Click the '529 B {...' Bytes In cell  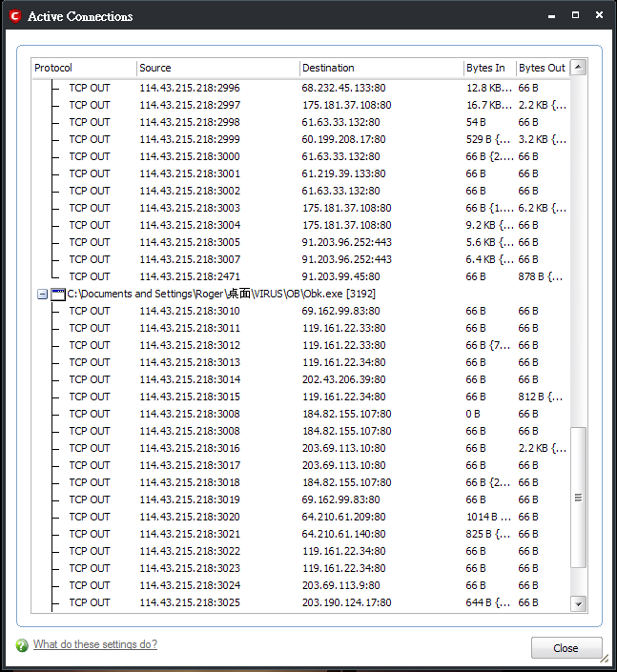pos(488,139)
